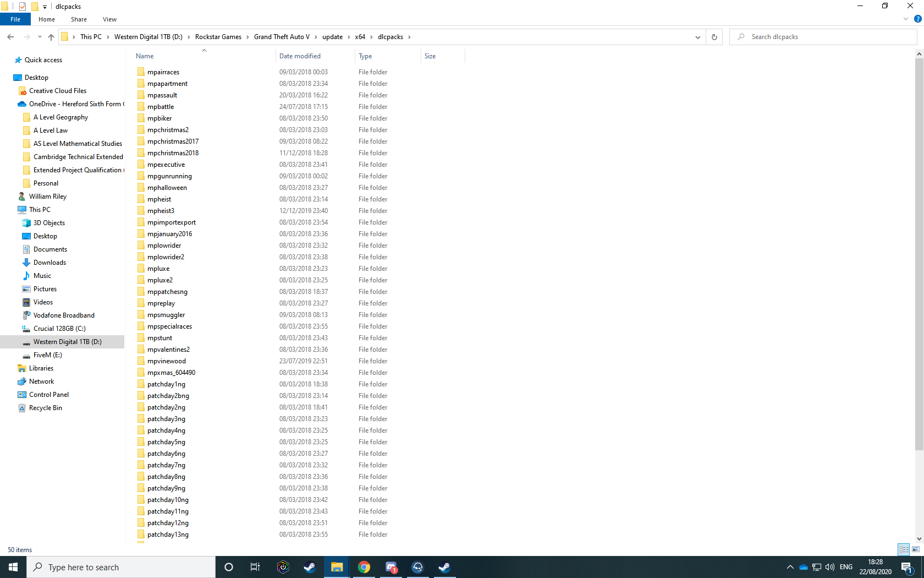
Task: Click the file list scrollbar thumb
Action: point(919,254)
